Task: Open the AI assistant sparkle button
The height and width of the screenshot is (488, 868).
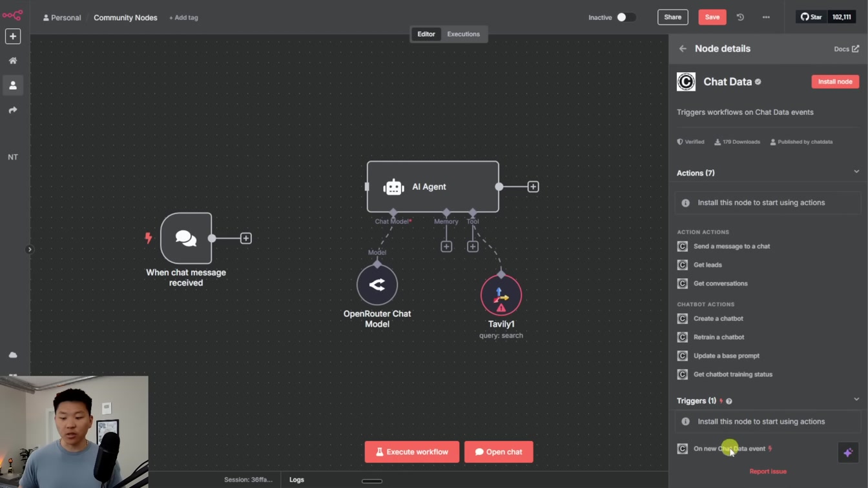Action: pyautogui.click(x=848, y=452)
